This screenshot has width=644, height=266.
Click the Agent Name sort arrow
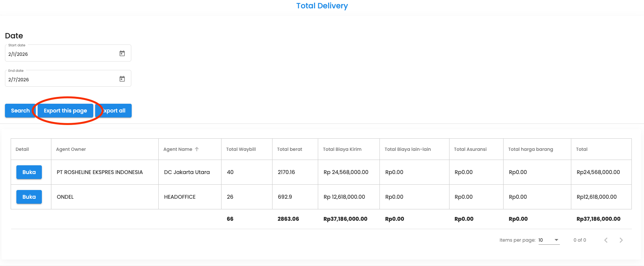coord(197,149)
